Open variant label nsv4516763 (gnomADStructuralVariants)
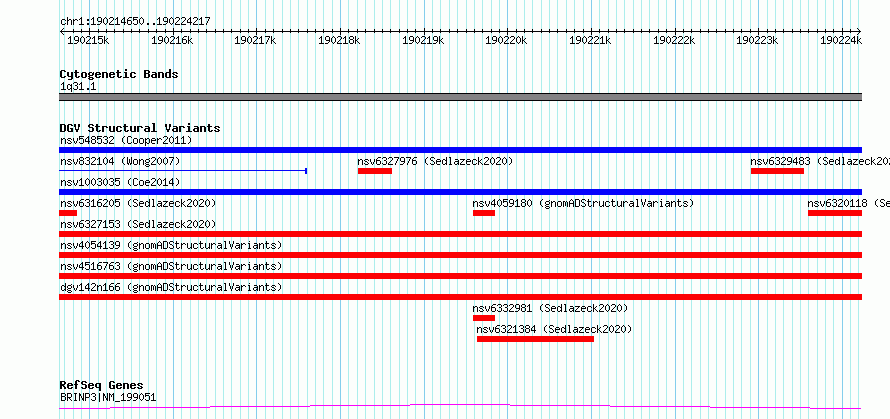 [x=171, y=266]
